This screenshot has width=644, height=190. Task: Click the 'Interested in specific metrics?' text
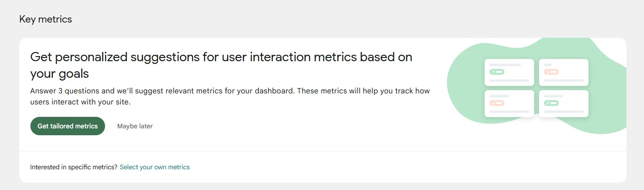74,167
